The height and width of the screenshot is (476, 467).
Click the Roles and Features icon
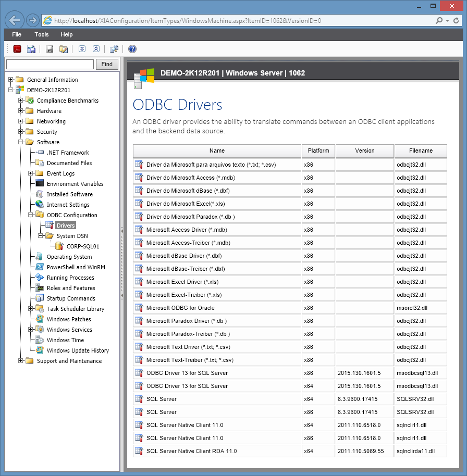[x=40, y=287]
